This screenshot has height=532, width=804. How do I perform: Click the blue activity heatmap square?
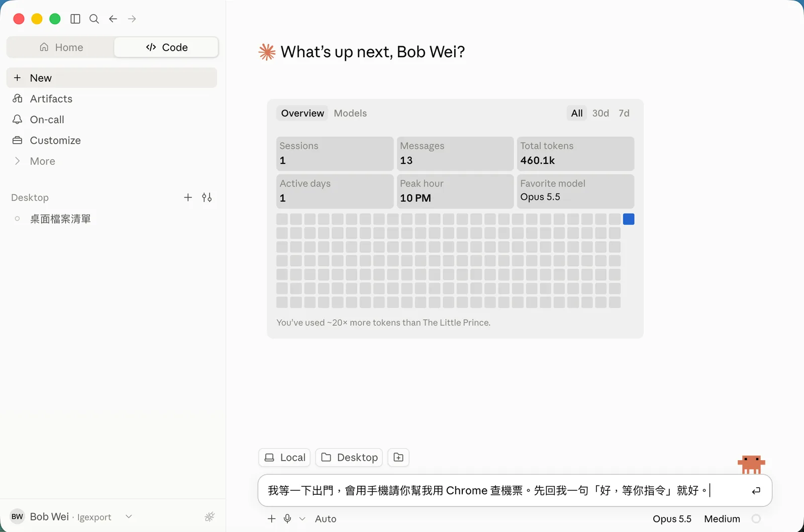[629, 219]
